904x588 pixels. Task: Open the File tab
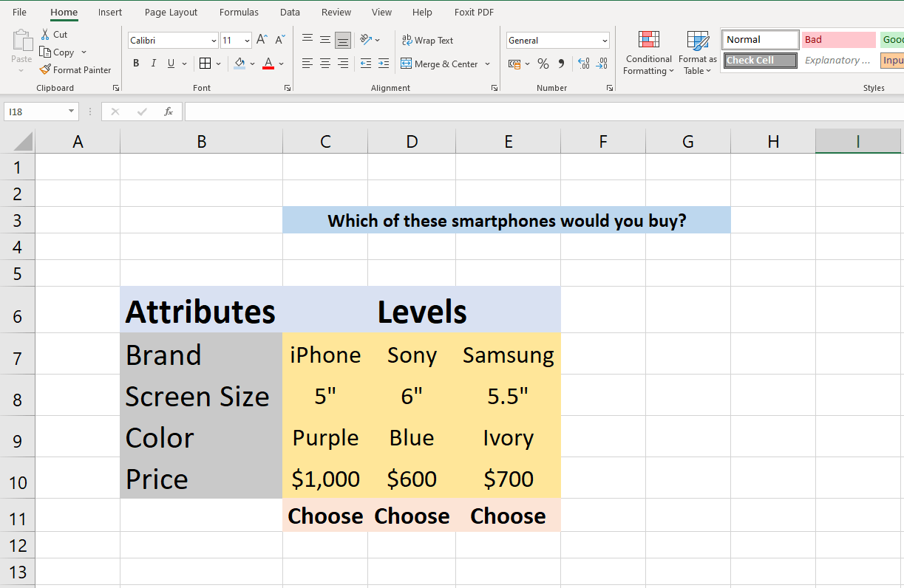(x=19, y=13)
